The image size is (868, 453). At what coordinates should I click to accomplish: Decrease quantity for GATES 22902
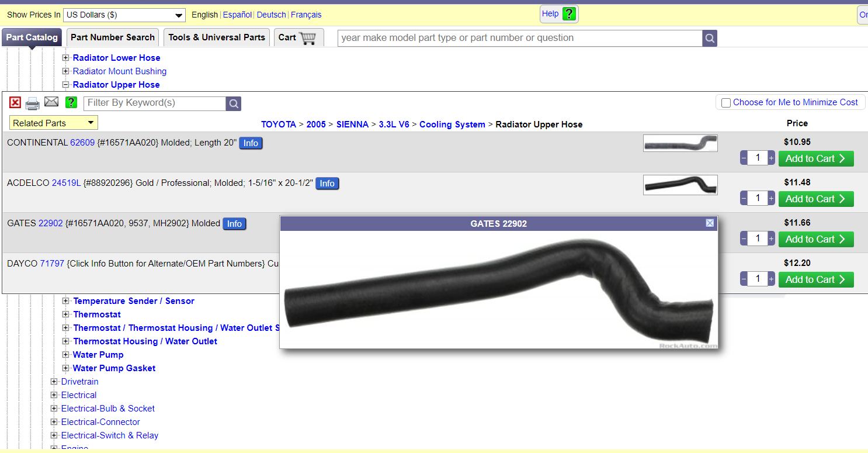point(744,239)
